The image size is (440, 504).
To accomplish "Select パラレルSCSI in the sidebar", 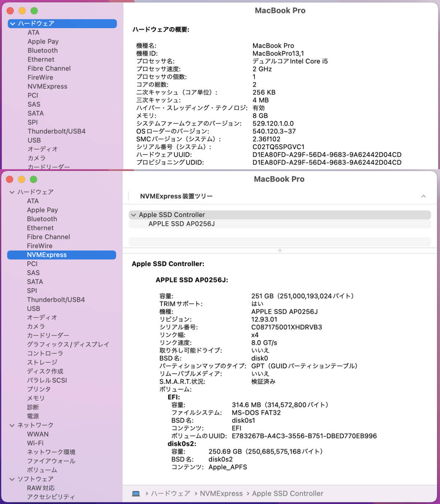I will [x=47, y=380].
